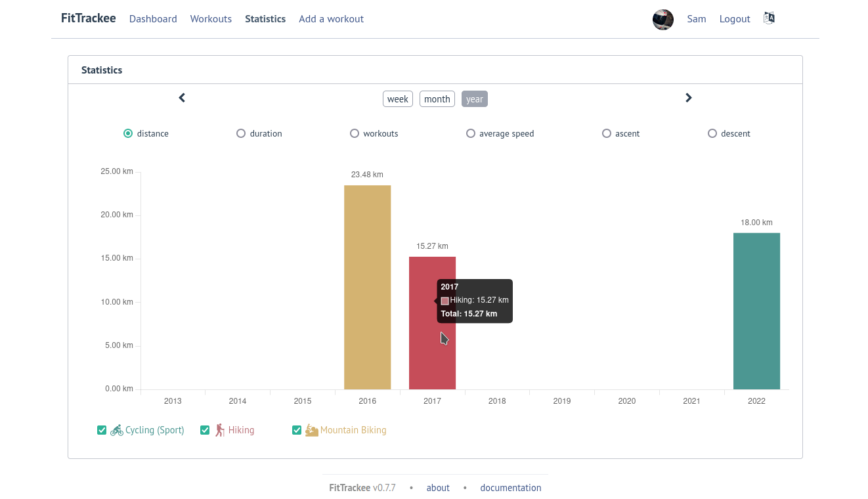Choose the average speed radio option
Image resolution: width=868 pixels, height=499 pixels.
point(471,133)
